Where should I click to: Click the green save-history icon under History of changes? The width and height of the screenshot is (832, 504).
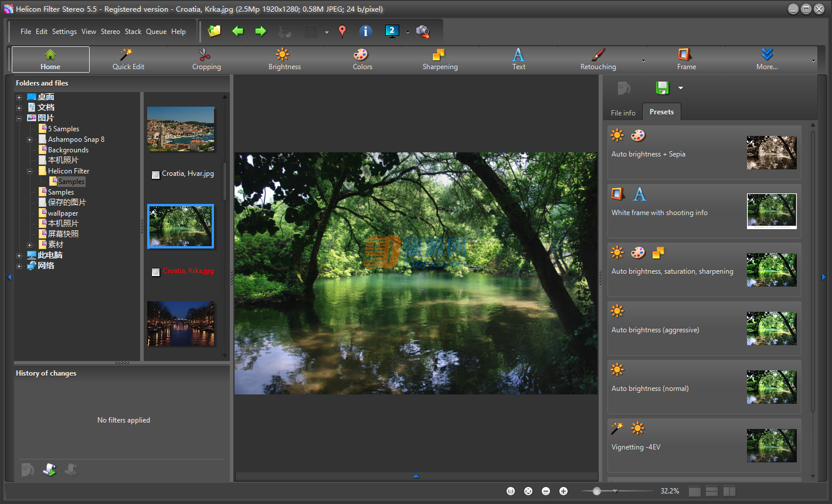tap(49, 469)
